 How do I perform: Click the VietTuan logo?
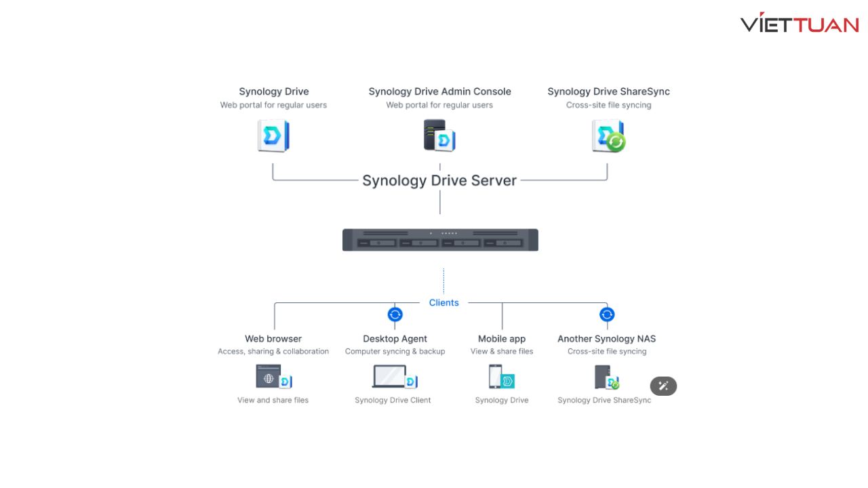(800, 23)
